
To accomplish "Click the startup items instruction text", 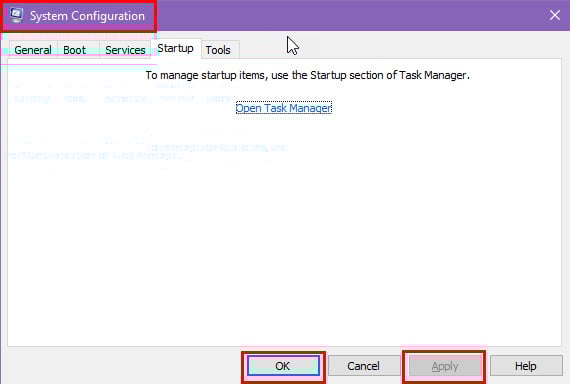I will coord(308,75).
